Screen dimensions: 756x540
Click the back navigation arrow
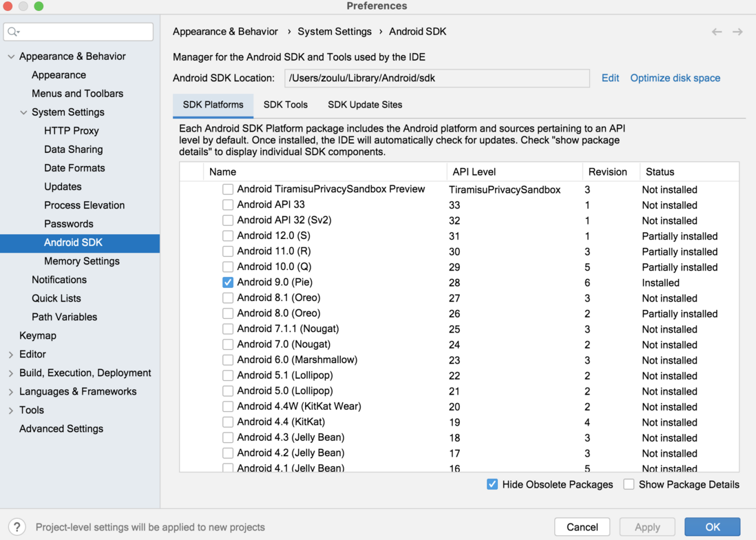point(717,32)
